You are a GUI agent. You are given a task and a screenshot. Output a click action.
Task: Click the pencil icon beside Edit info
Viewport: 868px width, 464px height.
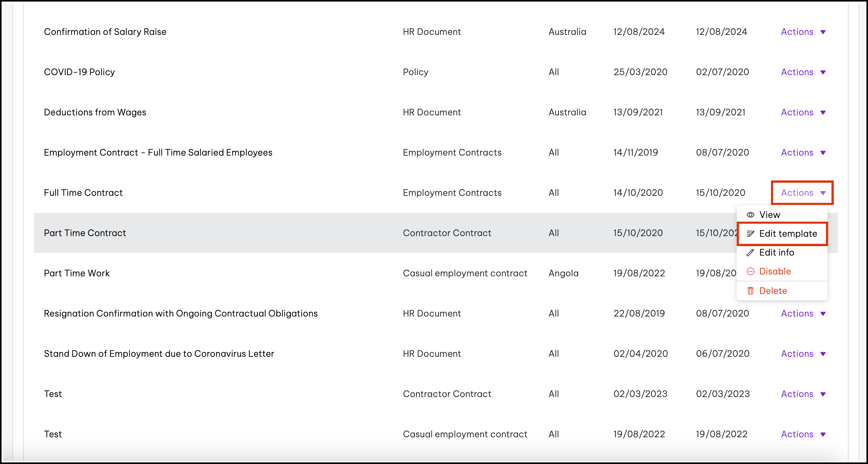point(751,252)
